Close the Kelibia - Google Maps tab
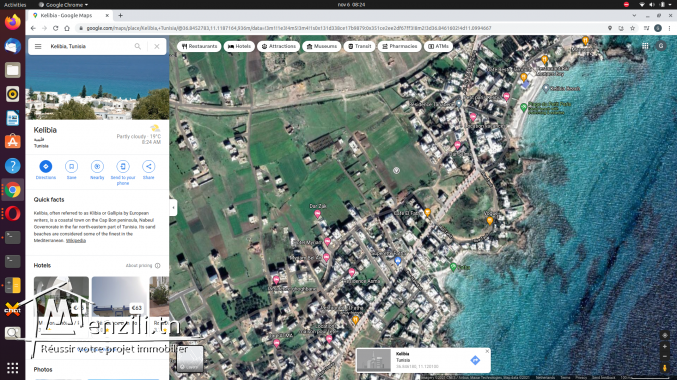The width and height of the screenshot is (677, 380). coord(107,16)
